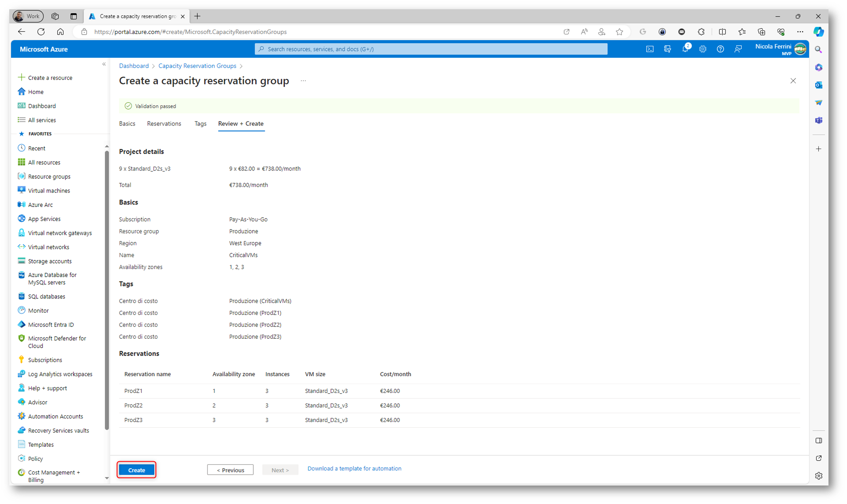The width and height of the screenshot is (847, 504).
Task: Open a new browser tab
Action: [x=197, y=16]
